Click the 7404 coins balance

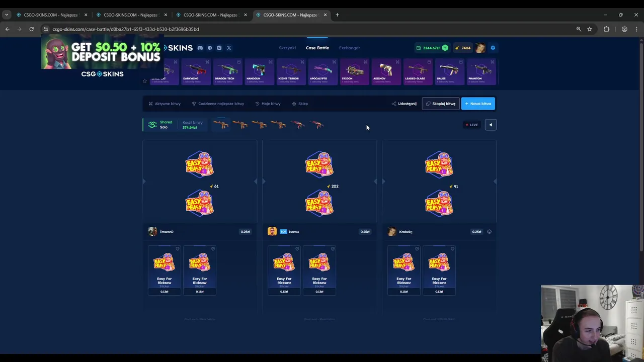[463, 48]
